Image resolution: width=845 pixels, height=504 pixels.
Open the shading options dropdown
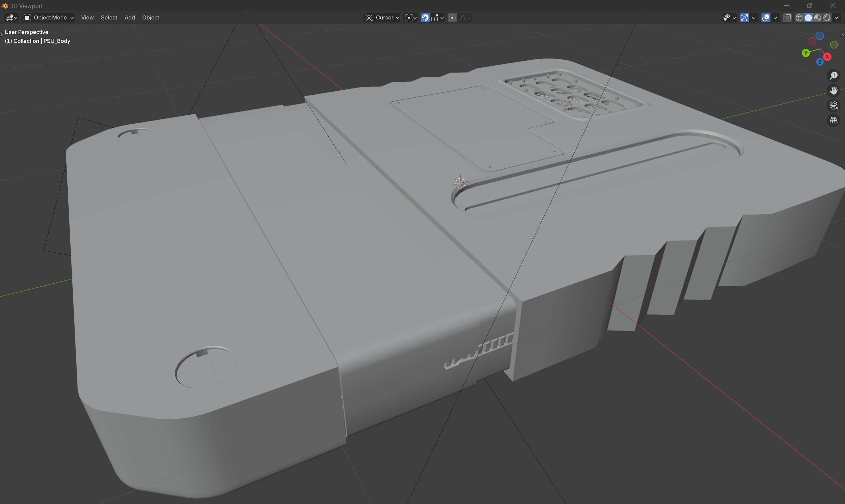(x=836, y=18)
